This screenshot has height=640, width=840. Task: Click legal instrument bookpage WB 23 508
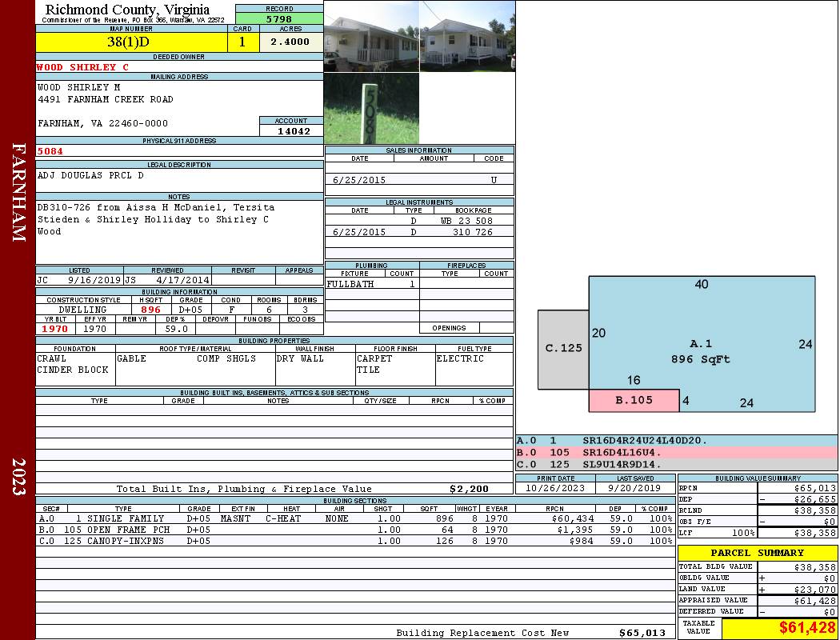pyautogui.click(x=466, y=221)
